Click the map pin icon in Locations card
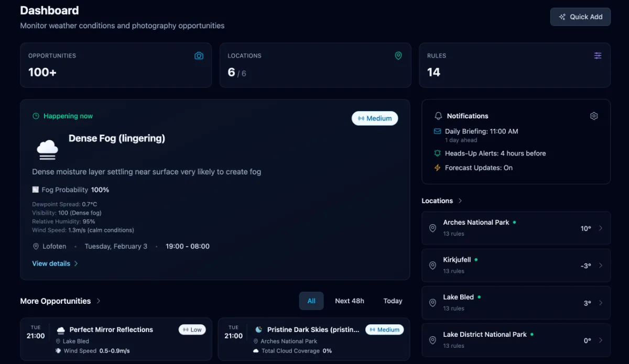The image size is (629, 364). click(398, 56)
